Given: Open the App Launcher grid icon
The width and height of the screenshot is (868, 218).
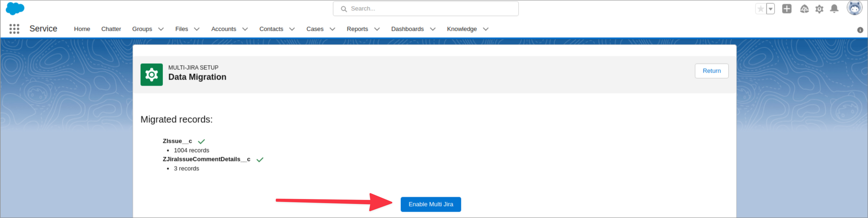Looking at the screenshot, I should pos(14,29).
